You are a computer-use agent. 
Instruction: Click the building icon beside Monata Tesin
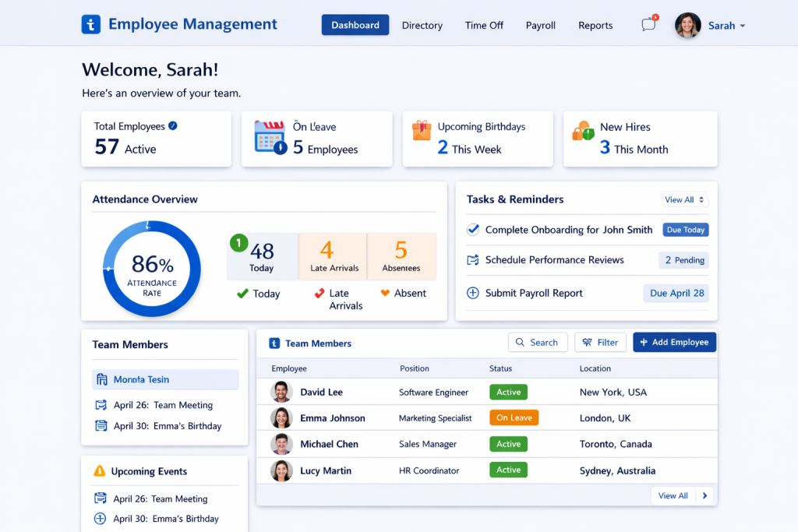[102, 379]
